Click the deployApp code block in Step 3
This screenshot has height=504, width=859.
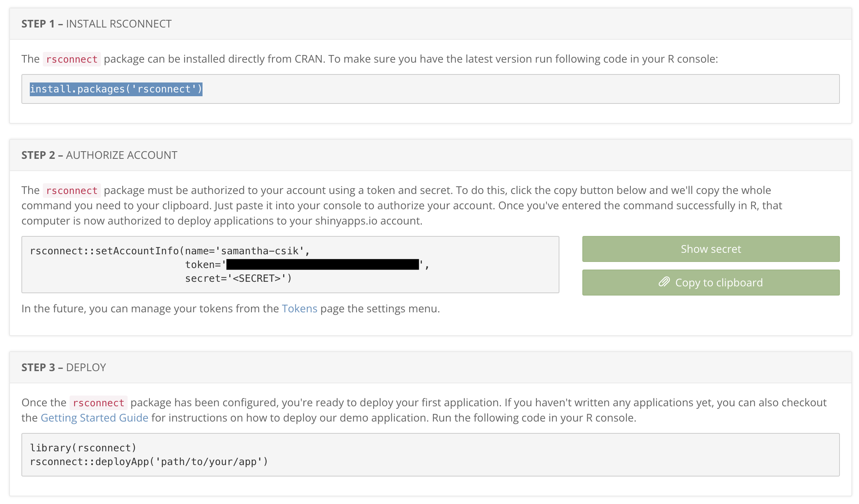tap(150, 461)
